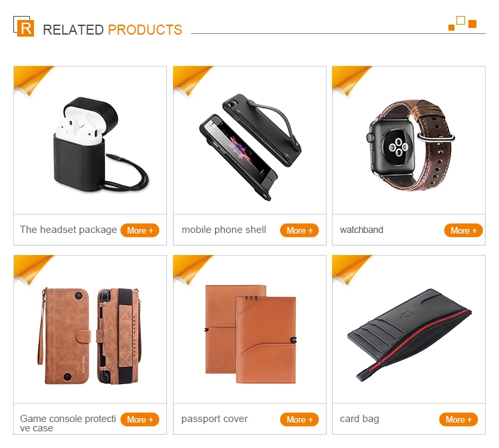Click the corner ribbon on headset package card
This screenshot has width=499, height=448.
[33, 81]
